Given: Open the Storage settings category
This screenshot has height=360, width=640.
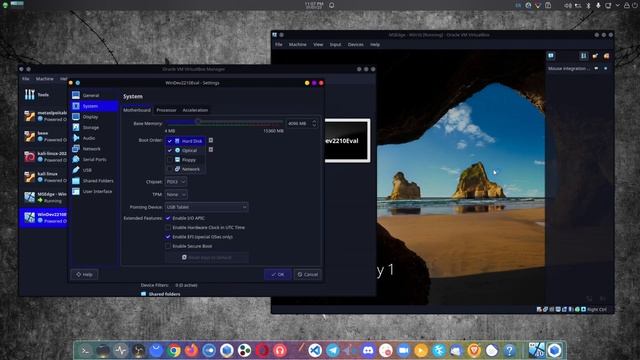Looking at the screenshot, I should (x=94, y=127).
